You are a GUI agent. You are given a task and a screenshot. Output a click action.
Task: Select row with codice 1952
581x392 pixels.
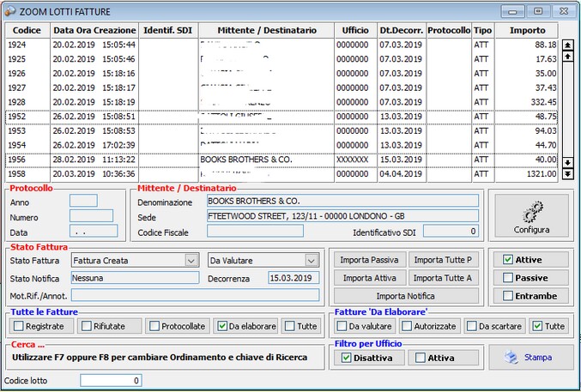[x=281, y=117]
